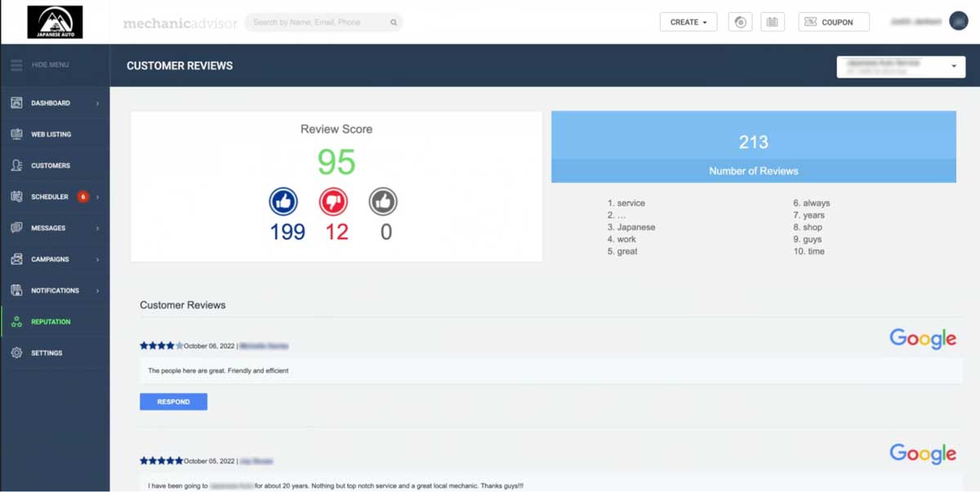Open the rewards target icon in the toolbar

(740, 21)
